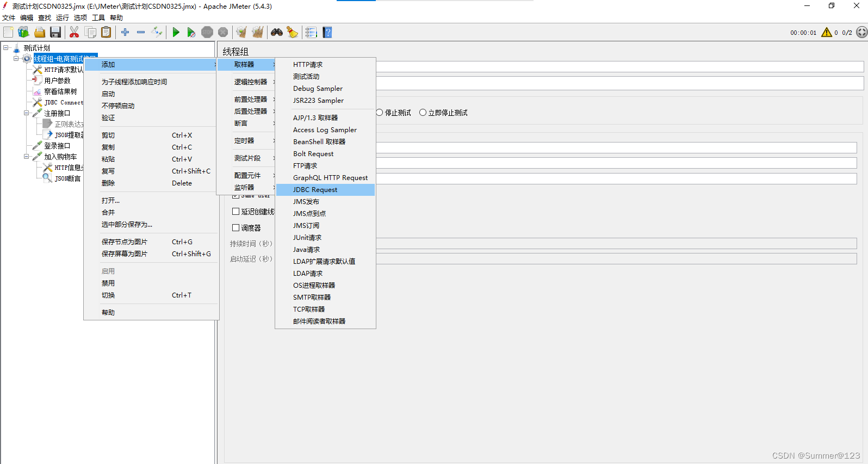Click the Paste clipboard icon

[x=106, y=32]
